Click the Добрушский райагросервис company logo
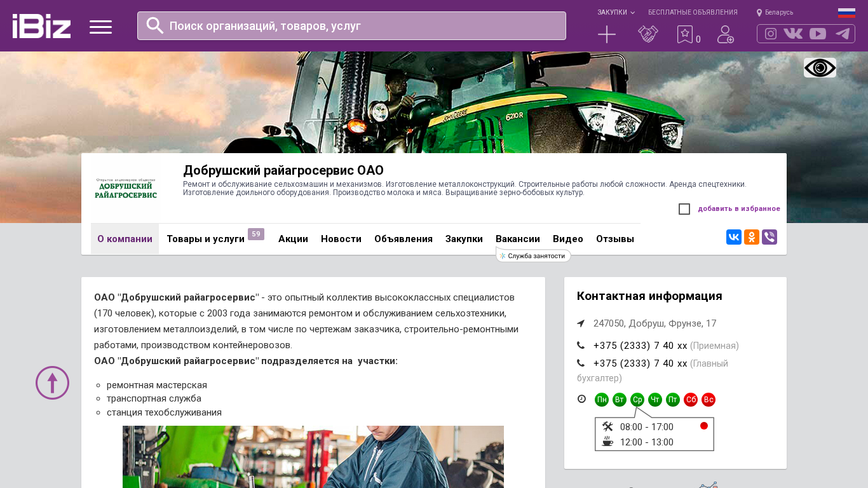Image resolution: width=868 pixels, height=488 pixels. (126, 188)
